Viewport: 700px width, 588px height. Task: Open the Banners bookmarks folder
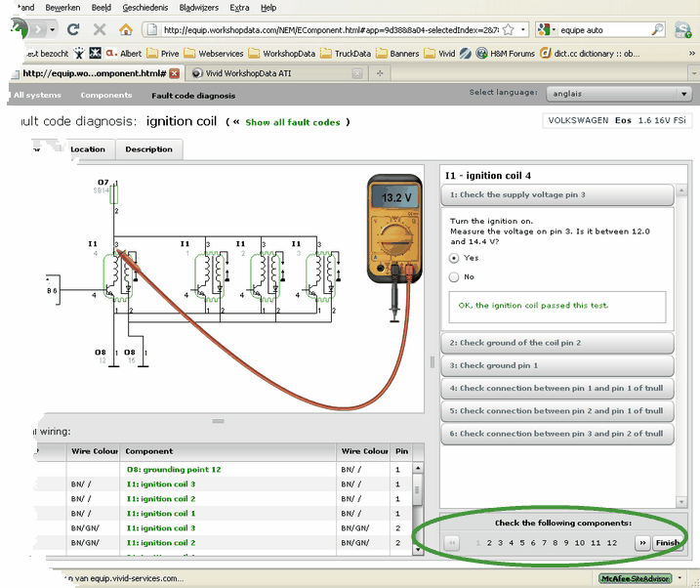[x=397, y=54]
